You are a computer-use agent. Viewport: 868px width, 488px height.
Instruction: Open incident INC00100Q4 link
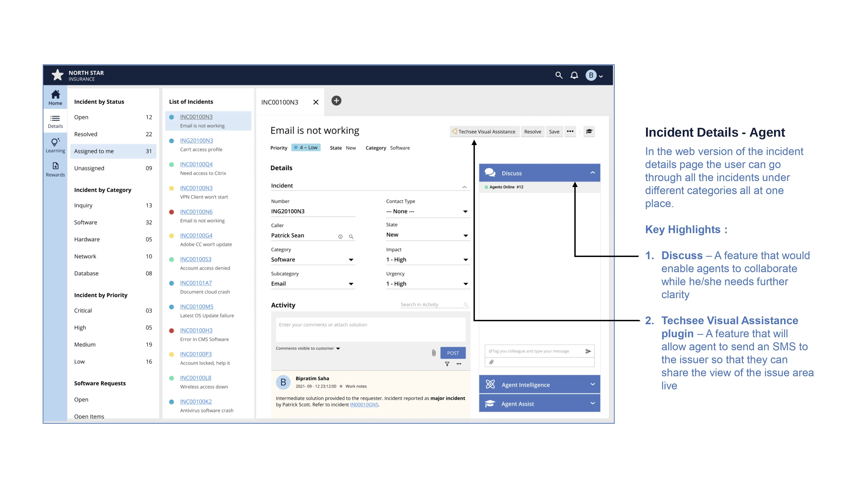click(196, 164)
